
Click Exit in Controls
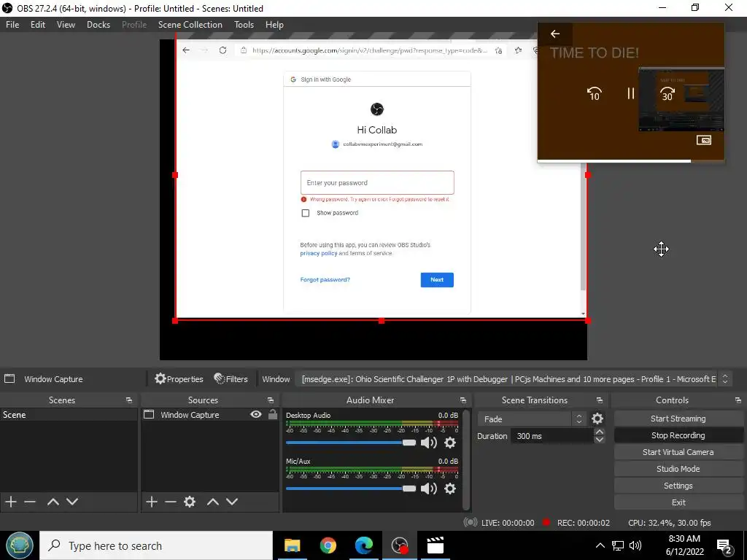tap(678, 502)
